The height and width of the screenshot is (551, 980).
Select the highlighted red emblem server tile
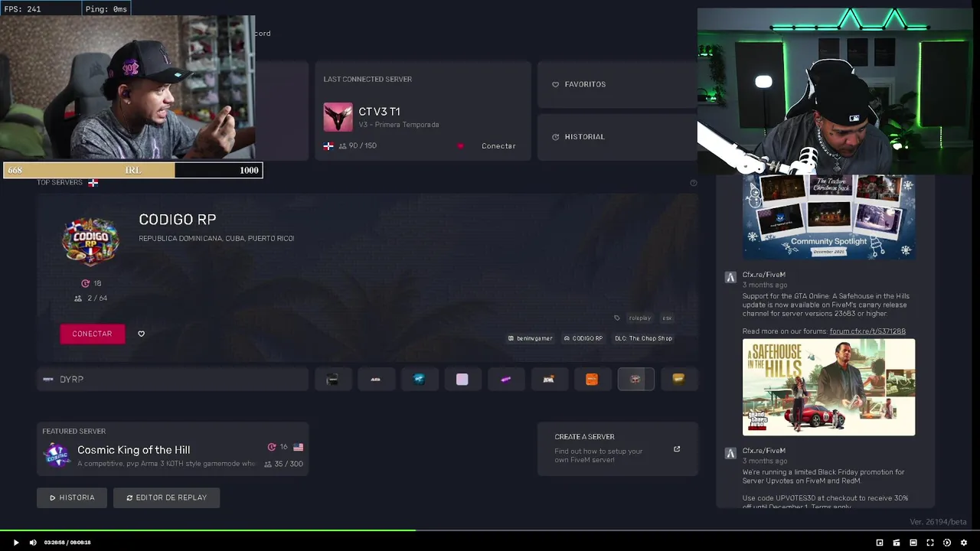pyautogui.click(x=635, y=380)
